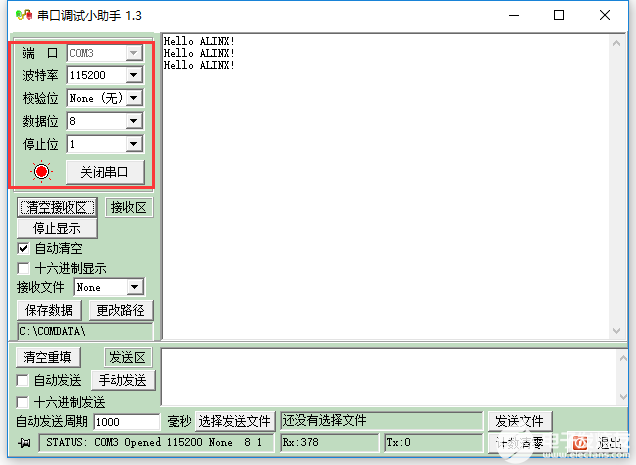Open the 校验位 None parity dropdown
Viewport: 636px width, 465px height.
pyautogui.click(x=133, y=98)
